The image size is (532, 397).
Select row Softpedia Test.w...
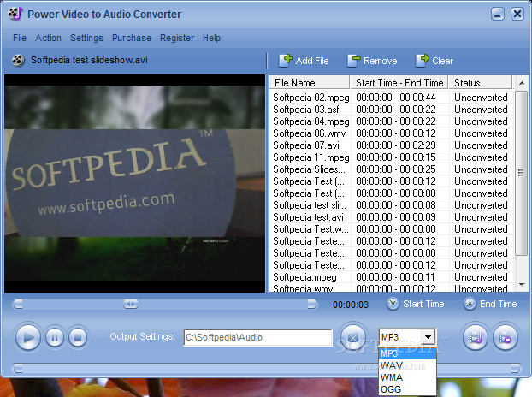pos(391,229)
